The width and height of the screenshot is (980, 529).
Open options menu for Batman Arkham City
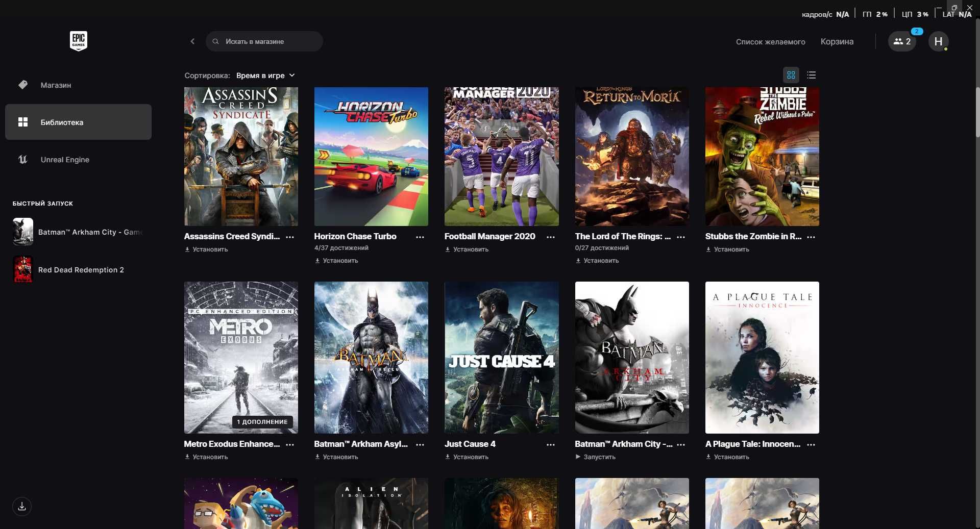point(681,445)
